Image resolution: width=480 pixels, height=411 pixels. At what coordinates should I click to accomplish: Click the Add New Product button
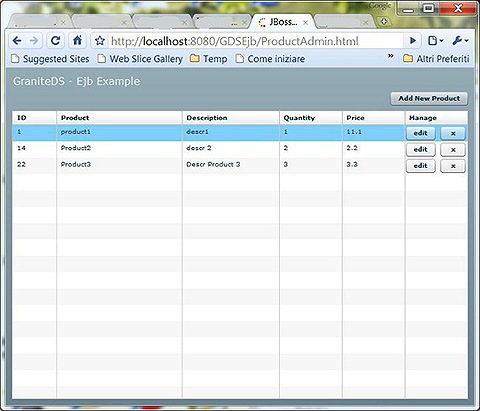429,99
